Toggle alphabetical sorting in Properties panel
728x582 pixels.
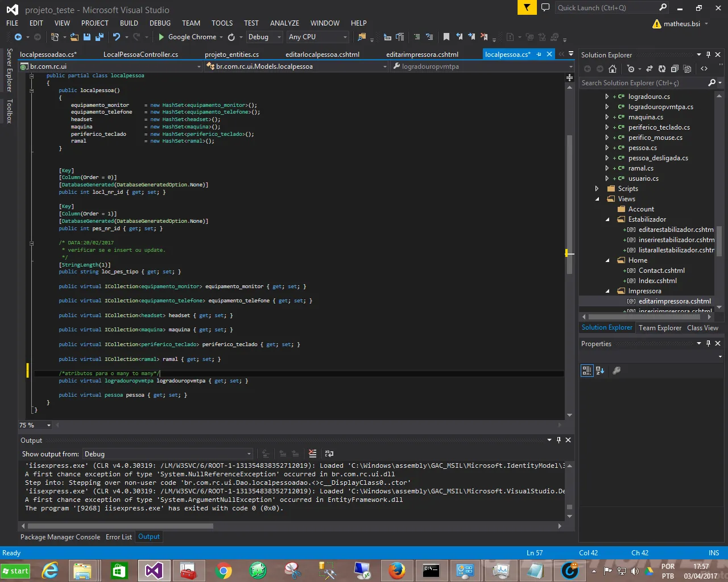(600, 371)
